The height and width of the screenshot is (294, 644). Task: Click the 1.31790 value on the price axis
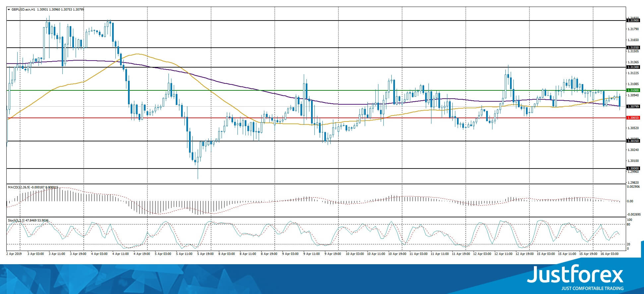pyautogui.click(x=633, y=29)
